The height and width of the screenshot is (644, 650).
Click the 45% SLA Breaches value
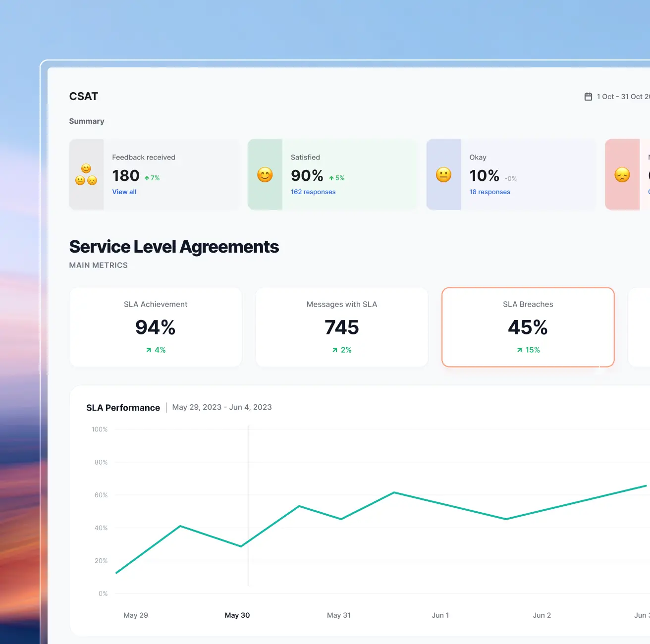tap(528, 327)
